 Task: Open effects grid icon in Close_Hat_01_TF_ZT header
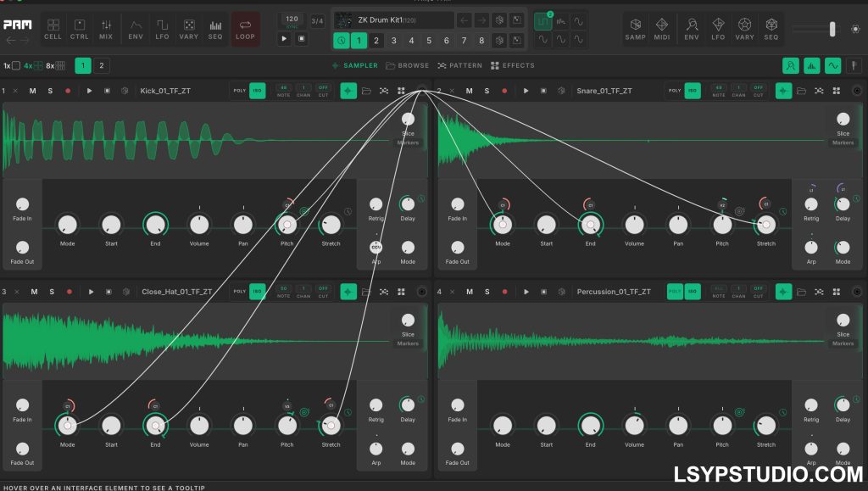(401, 292)
